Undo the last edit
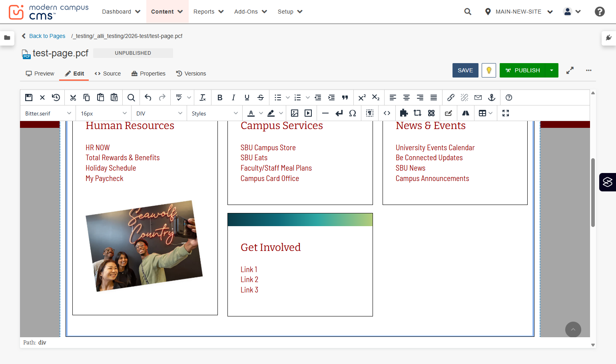The image size is (616, 364). click(x=148, y=97)
